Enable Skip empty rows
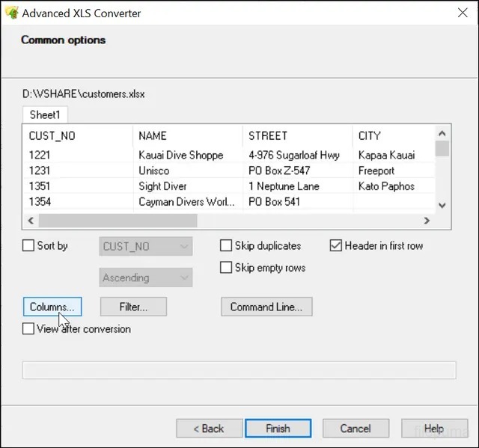The height and width of the screenshot is (448, 479). 226,268
